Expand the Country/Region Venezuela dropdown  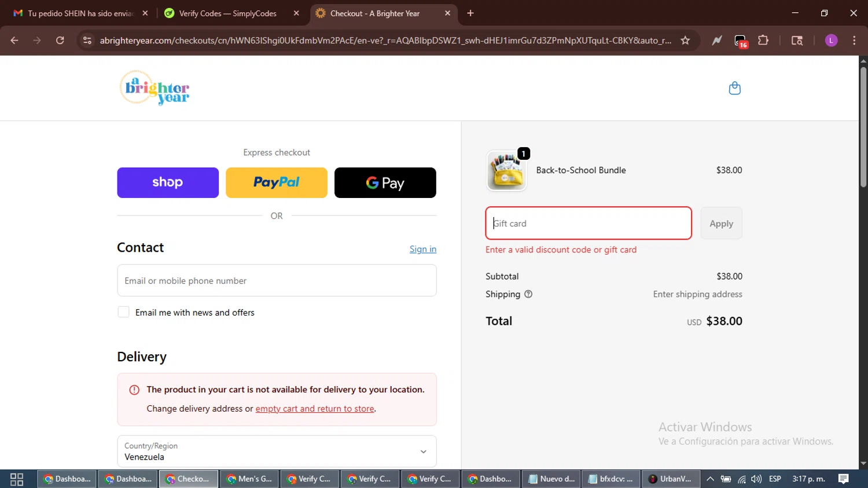(277, 451)
